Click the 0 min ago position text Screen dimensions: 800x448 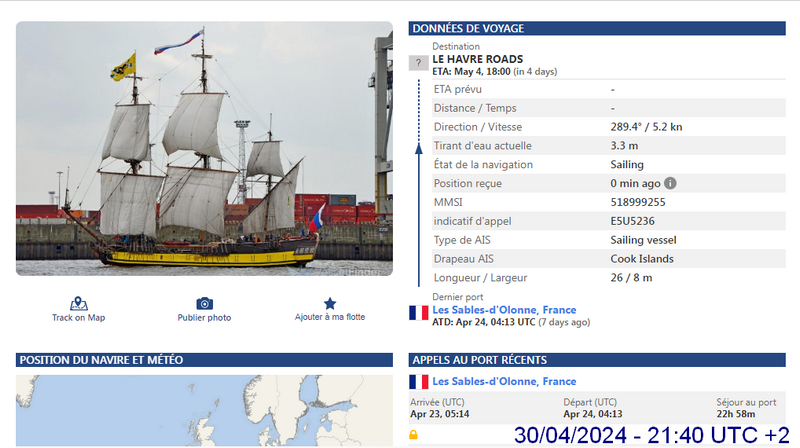click(x=635, y=183)
